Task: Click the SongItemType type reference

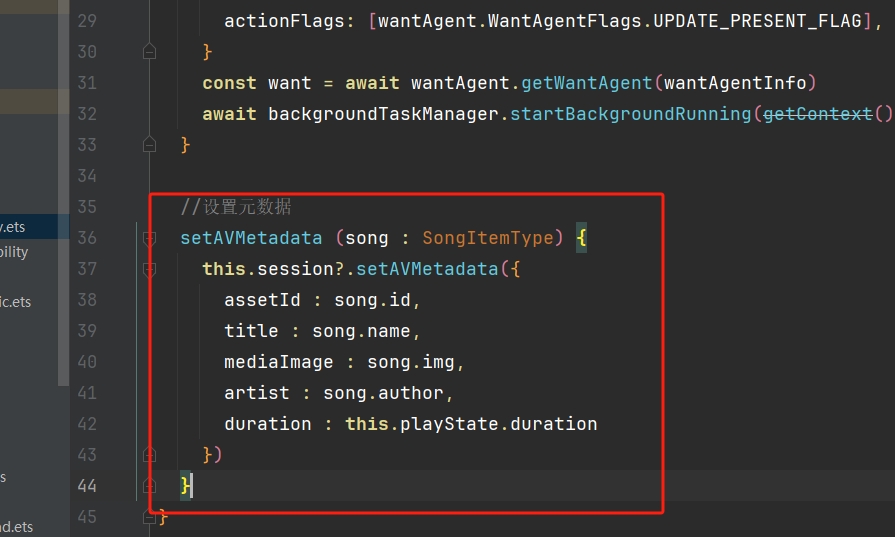Action: (x=488, y=238)
